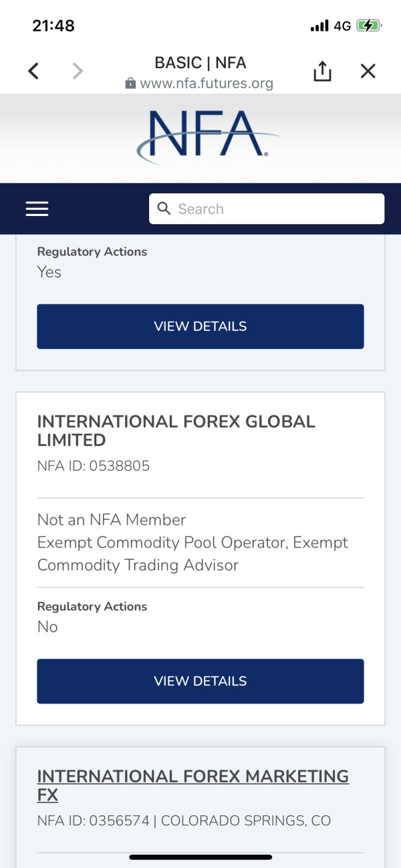401x868 pixels.
Task: Tap the cellular signal bars icon
Action: coord(319,26)
